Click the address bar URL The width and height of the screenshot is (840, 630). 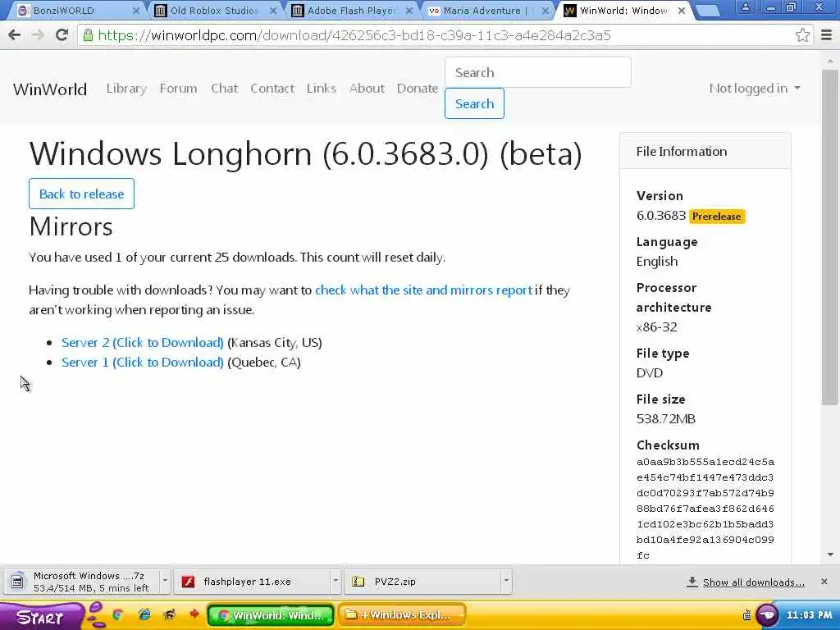354,35
